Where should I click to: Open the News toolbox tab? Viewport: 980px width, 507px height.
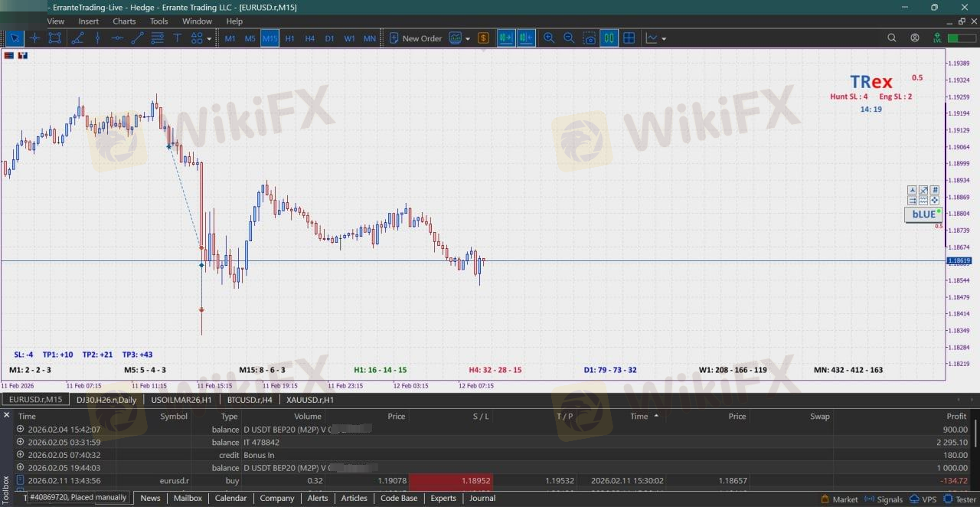tap(150, 498)
